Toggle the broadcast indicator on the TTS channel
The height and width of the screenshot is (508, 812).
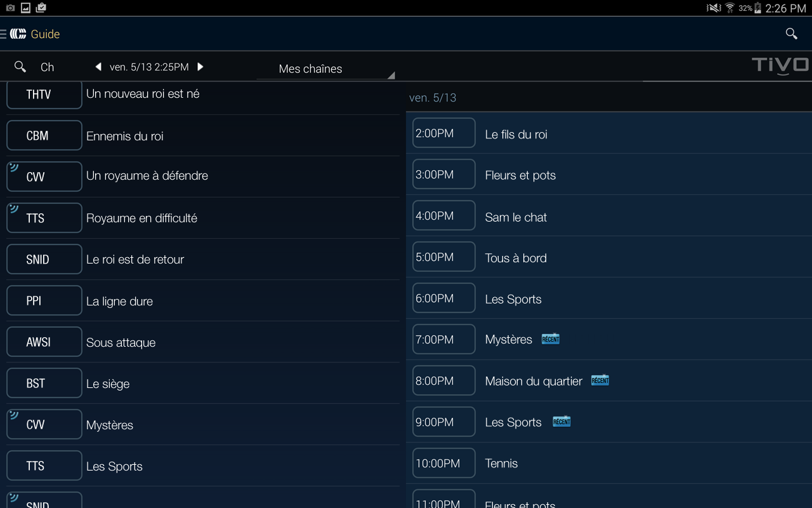[14, 208]
